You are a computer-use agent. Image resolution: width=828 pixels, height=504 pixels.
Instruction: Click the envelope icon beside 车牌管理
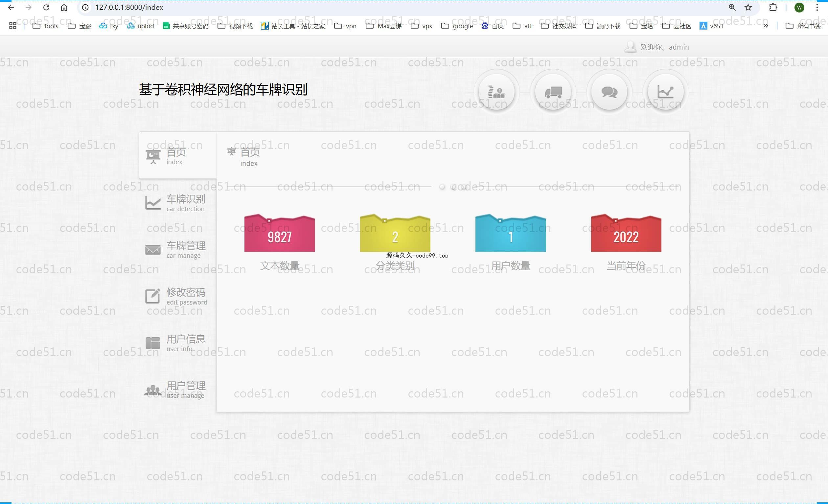click(153, 250)
